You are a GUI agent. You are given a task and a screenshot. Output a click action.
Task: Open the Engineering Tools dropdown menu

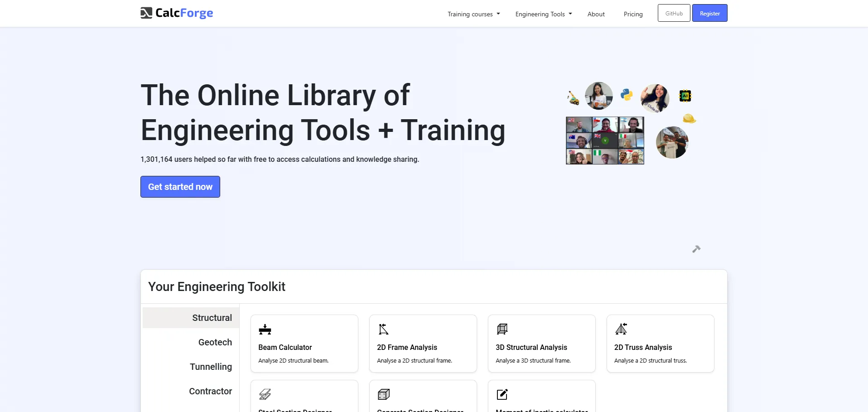click(543, 14)
